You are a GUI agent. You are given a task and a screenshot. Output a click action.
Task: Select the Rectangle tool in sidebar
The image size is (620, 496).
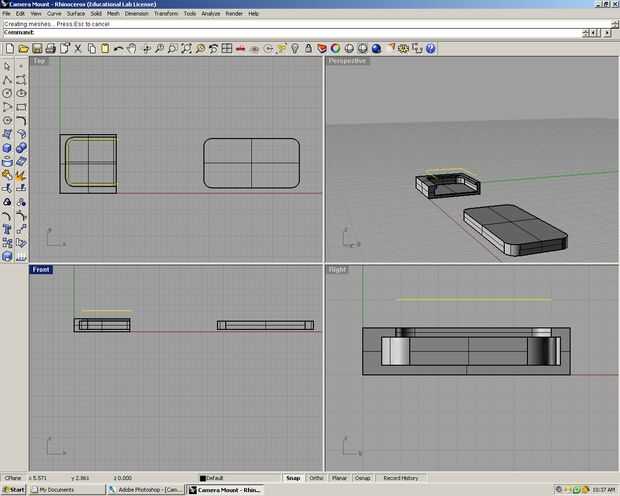pyautogui.click(x=21, y=107)
